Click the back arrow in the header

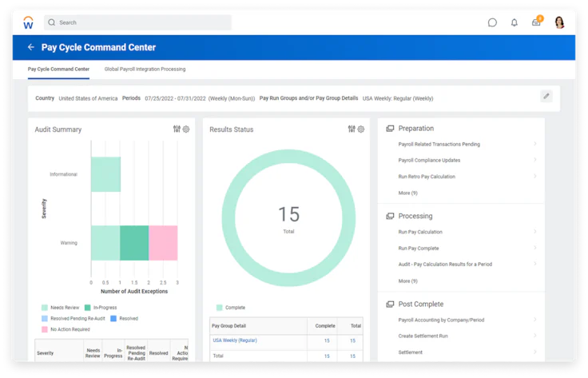pos(30,47)
